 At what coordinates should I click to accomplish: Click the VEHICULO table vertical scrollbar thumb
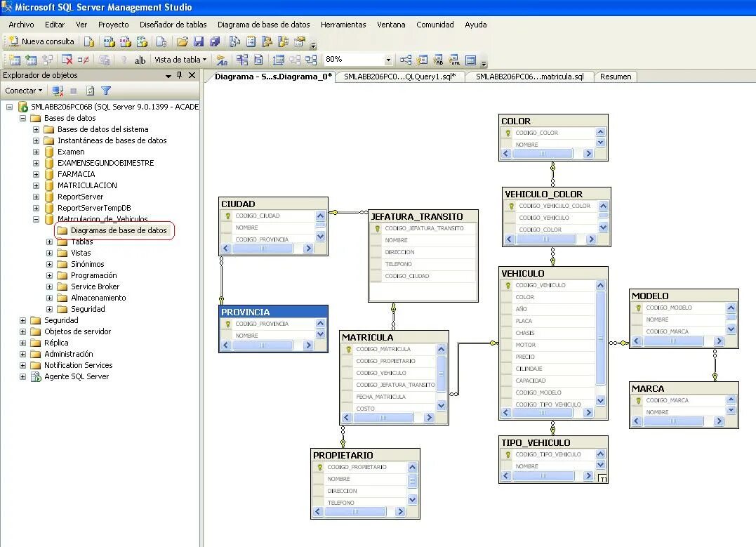pyautogui.click(x=600, y=338)
